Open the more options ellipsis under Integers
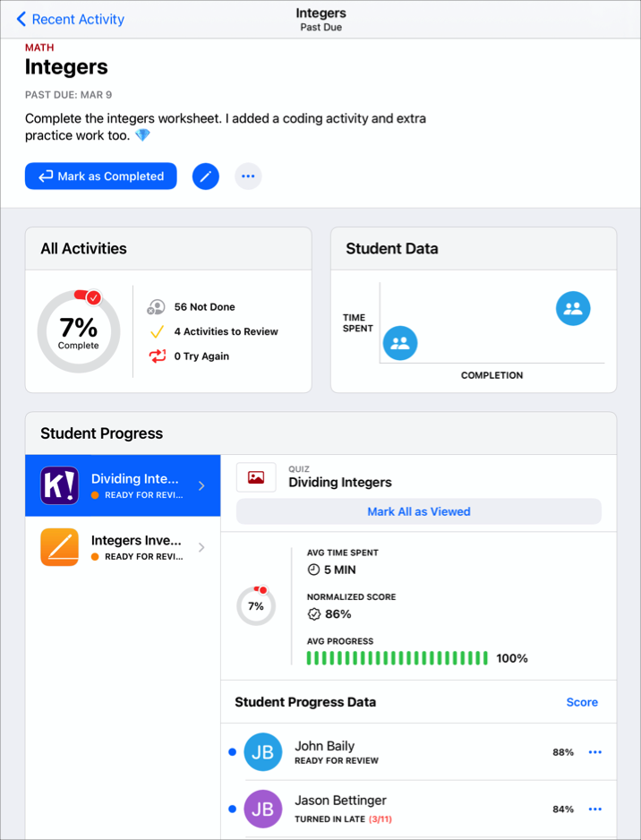641x840 pixels. (x=248, y=176)
